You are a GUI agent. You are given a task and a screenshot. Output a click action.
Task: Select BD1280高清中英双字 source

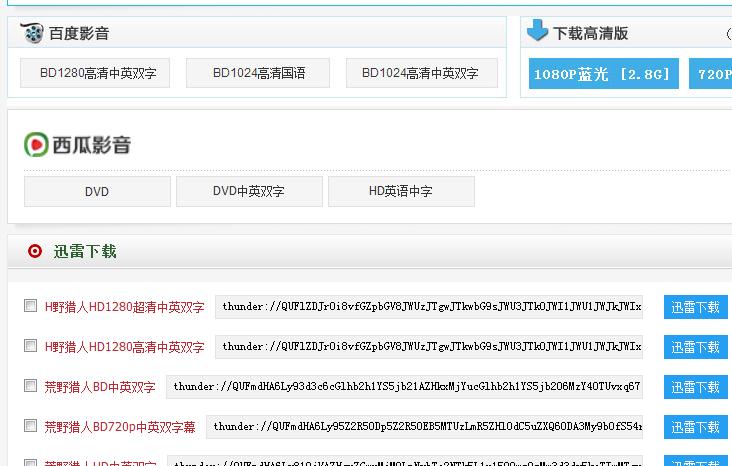(x=95, y=73)
